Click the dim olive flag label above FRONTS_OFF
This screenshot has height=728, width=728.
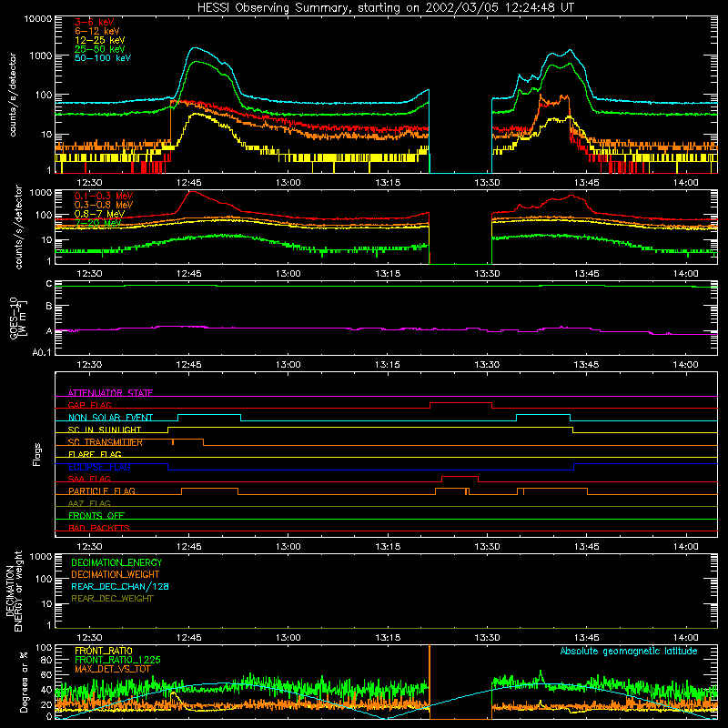[x=89, y=503]
